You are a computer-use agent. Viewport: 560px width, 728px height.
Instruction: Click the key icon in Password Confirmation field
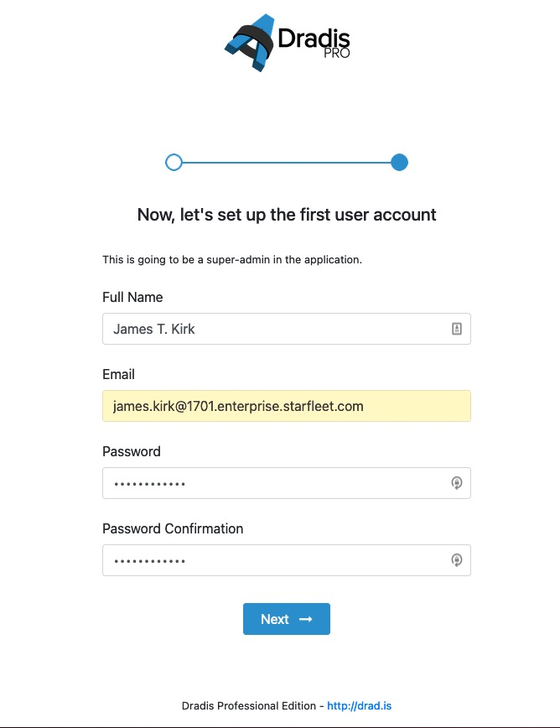click(x=457, y=560)
